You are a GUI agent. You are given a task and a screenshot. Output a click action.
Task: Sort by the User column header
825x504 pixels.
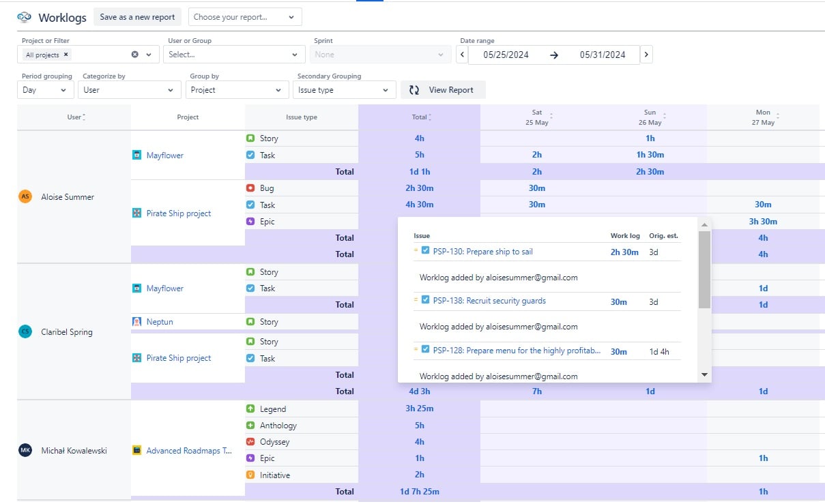(74, 117)
